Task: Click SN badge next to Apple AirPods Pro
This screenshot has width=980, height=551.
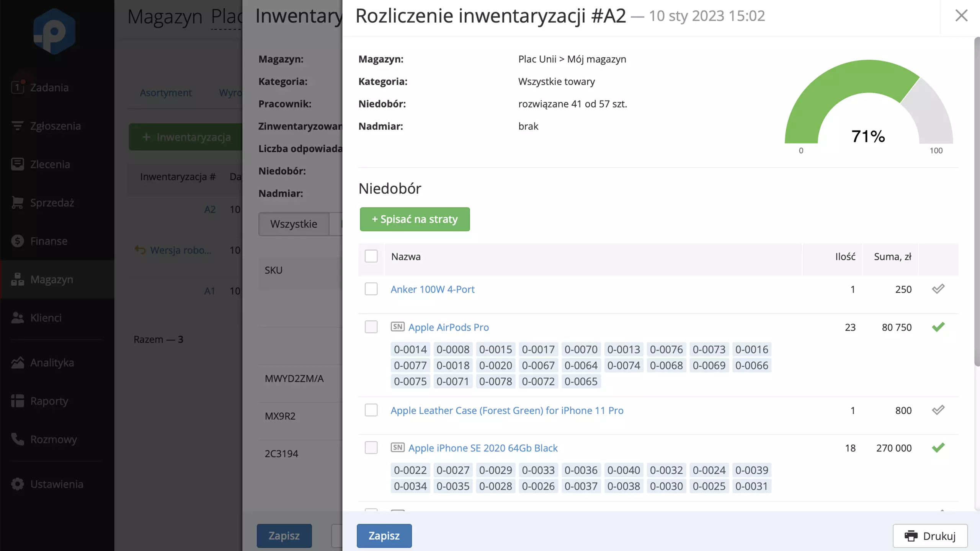Action: coord(397,327)
